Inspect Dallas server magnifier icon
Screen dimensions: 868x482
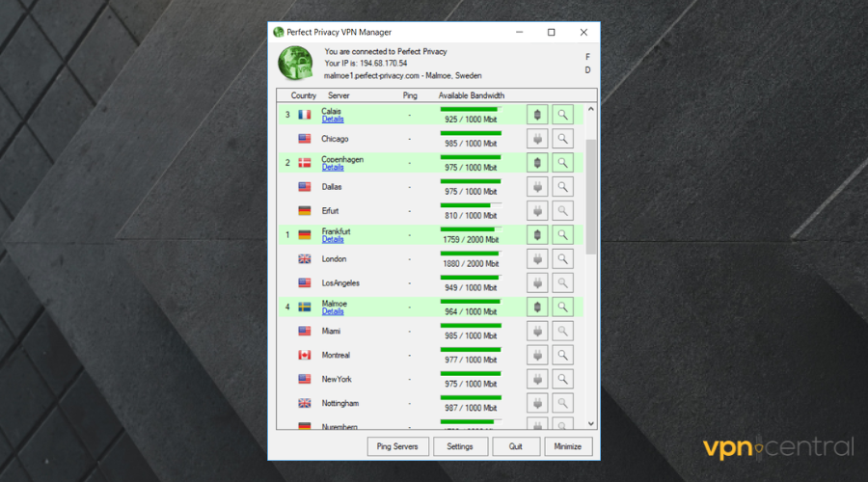(562, 187)
